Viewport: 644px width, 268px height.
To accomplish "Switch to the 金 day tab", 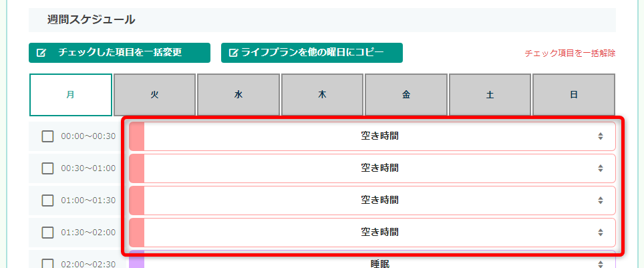I will [x=406, y=95].
